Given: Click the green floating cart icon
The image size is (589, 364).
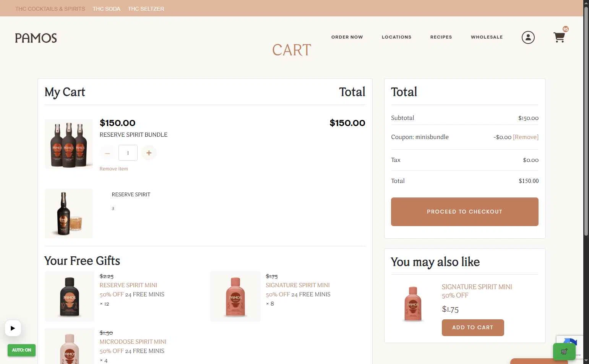Looking at the screenshot, I should 564,351.
